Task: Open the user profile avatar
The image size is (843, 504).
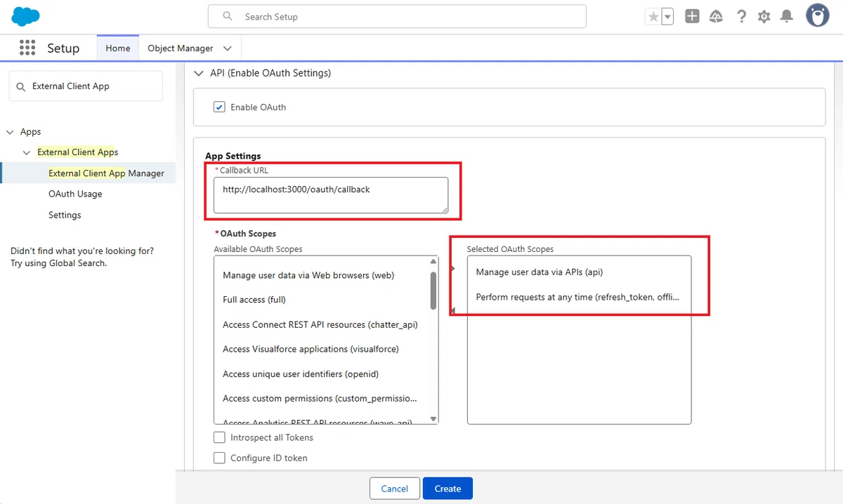Action: [x=818, y=15]
